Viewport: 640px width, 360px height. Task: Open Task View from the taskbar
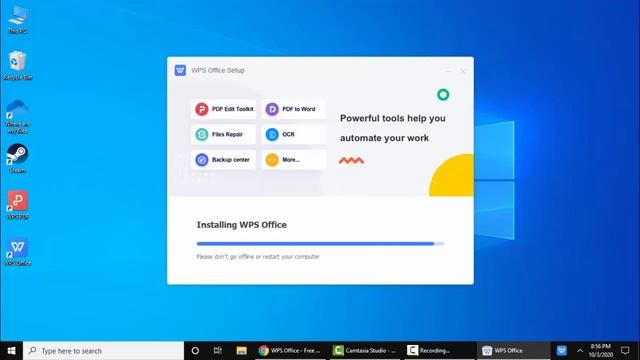point(218,351)
